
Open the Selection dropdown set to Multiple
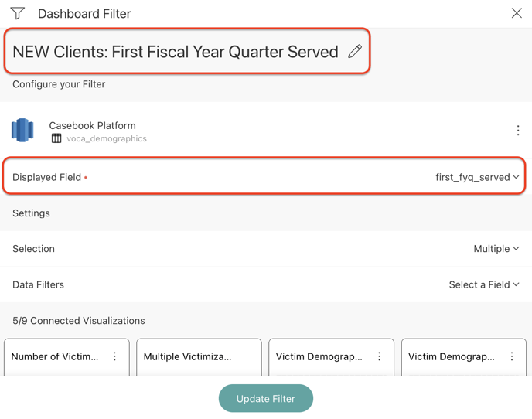tap(496, 249)
